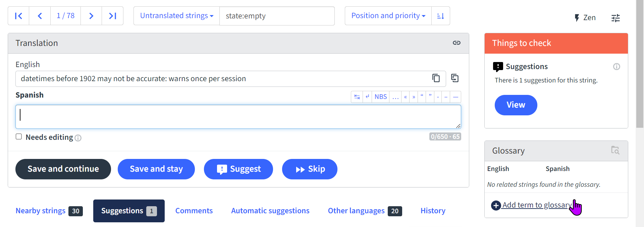This screenshot has height=227, width=644.
Task: Open the Comments tab
Action: [194, 211]
